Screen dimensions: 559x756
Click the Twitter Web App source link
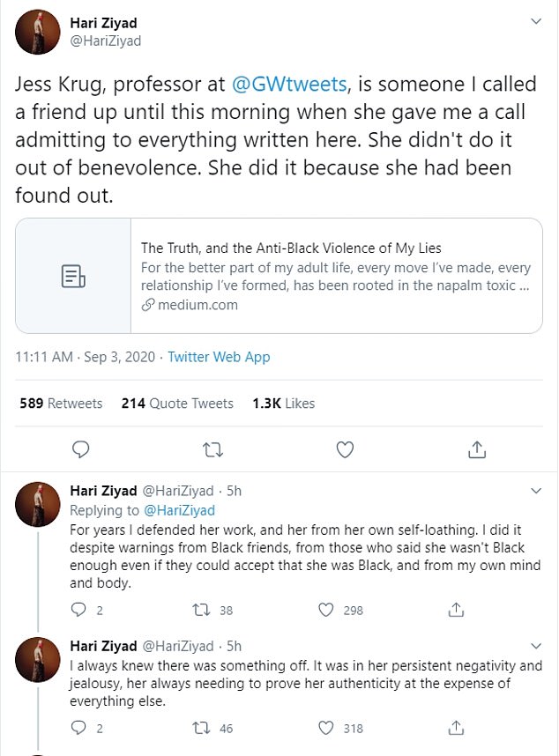219,357
